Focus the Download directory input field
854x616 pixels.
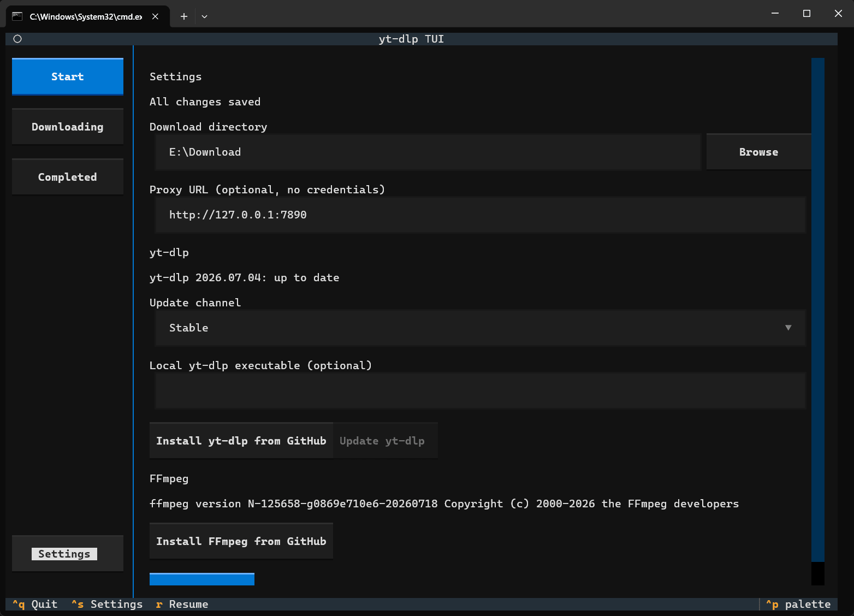coord(428,152)
